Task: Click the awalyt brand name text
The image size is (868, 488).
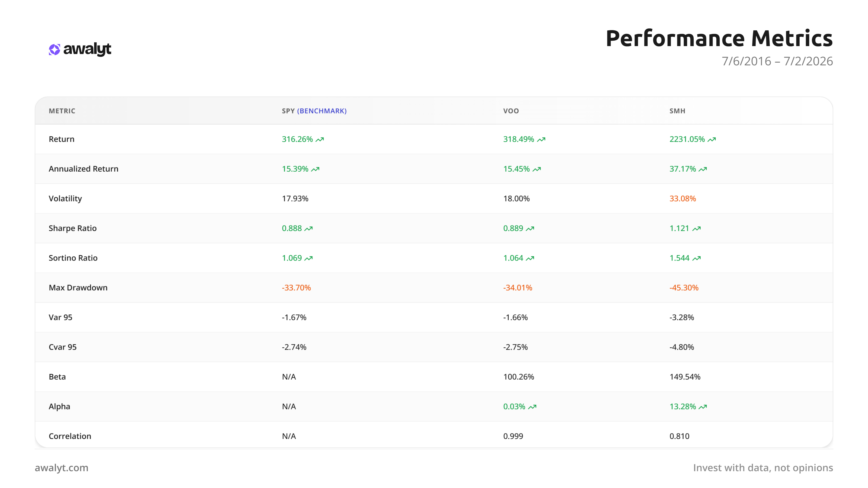Action: pyautogui.click(x=87, y=50)
